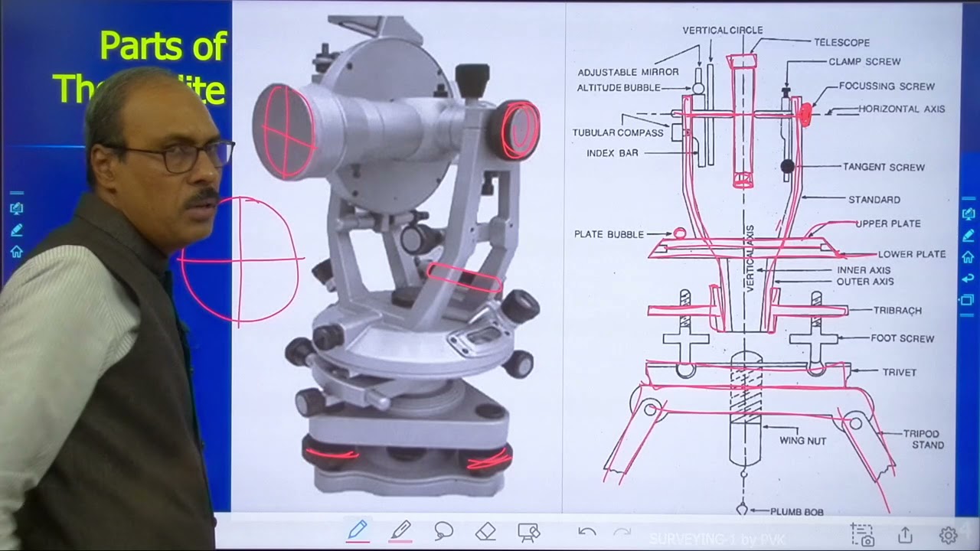
Task: Click the "FOOT SCREW" label
Action: tap(902, 338)
